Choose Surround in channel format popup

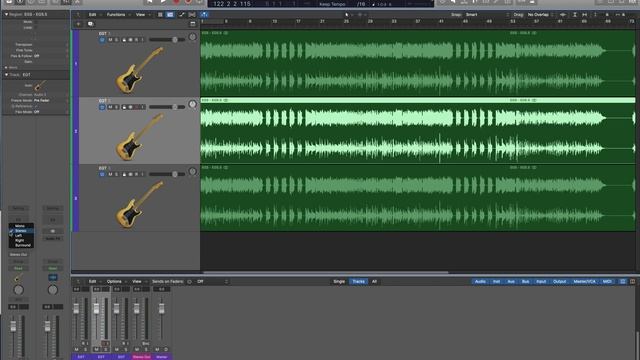tap(21, 245)
